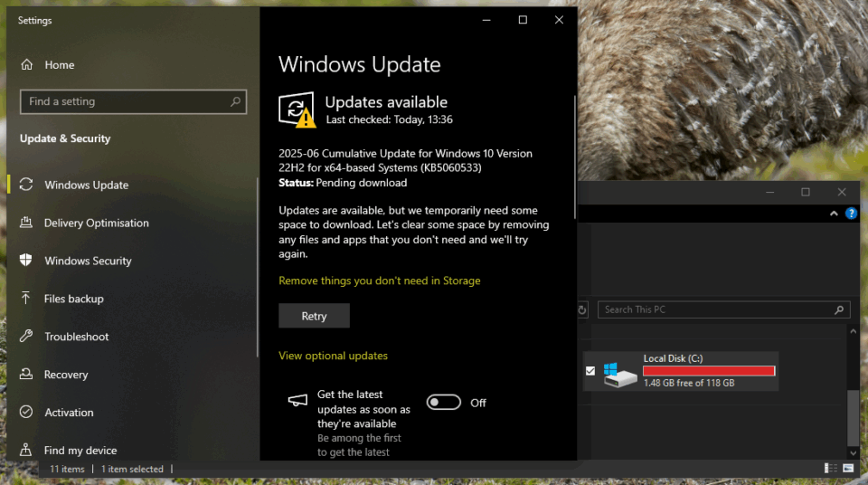
Task: Click the red Local Disk (C:) usage bar
Action: pos(709,371)
